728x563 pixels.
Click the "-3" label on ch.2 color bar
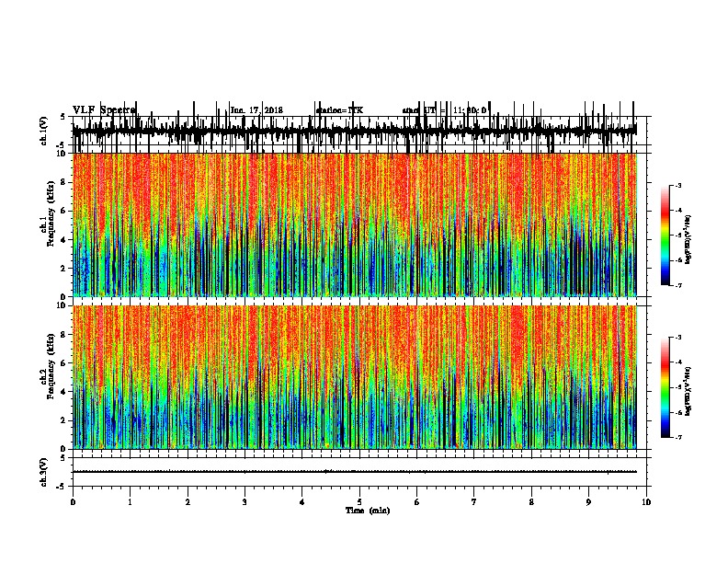pos(677,338)
